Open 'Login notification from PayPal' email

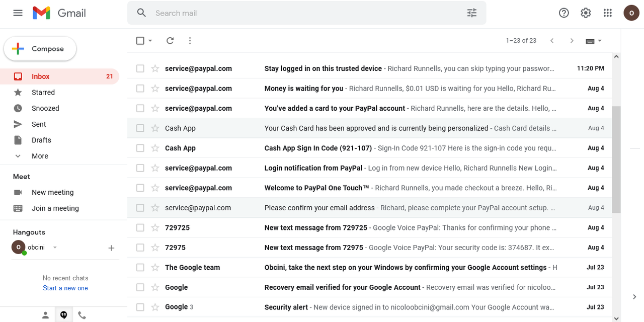[x=370, y=168]
